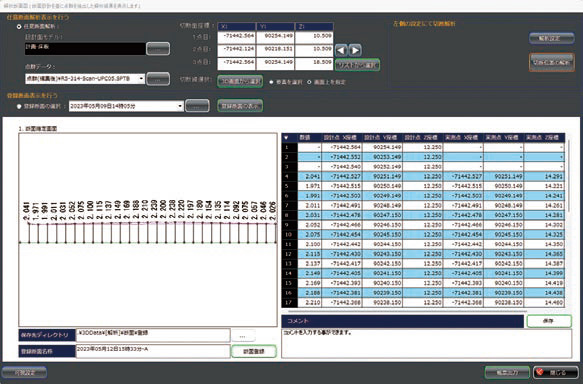Expand the registered section date dropdown

pos(180,106)
